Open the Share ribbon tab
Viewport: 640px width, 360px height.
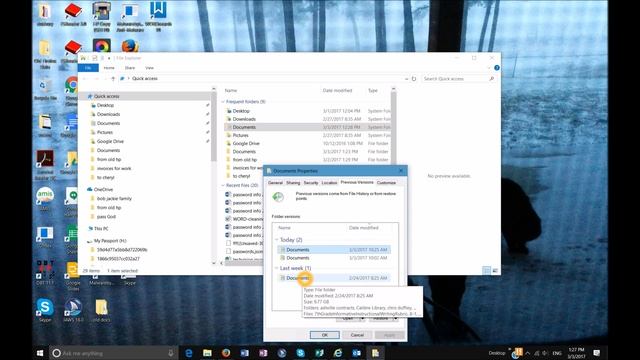coord(130,68)
